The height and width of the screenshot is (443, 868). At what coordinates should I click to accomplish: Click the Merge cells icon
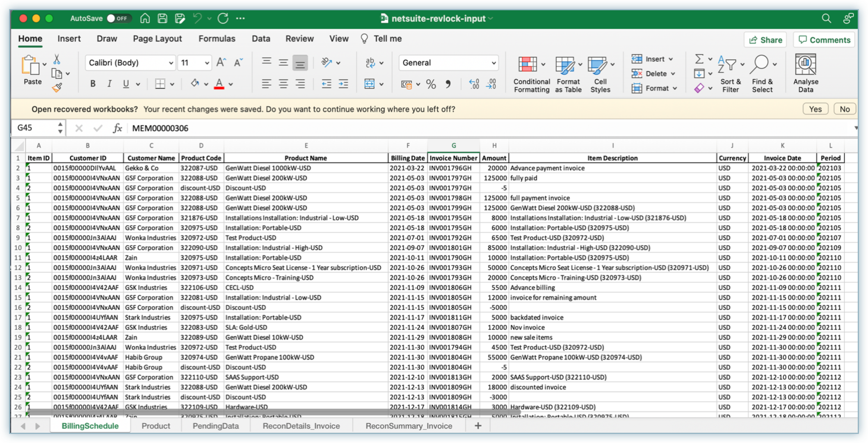(370, 84)
